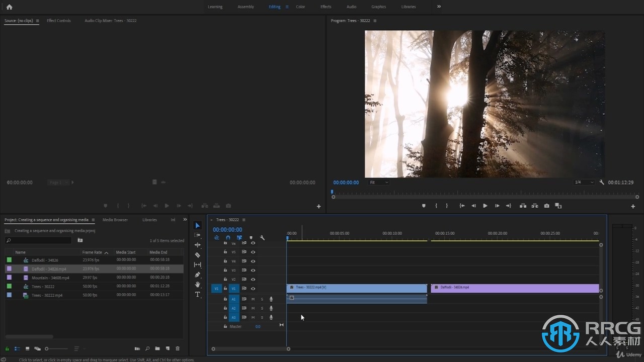Expand Project panel tabs overflow chevrons
644x362 pixels.
pos(185,220)
